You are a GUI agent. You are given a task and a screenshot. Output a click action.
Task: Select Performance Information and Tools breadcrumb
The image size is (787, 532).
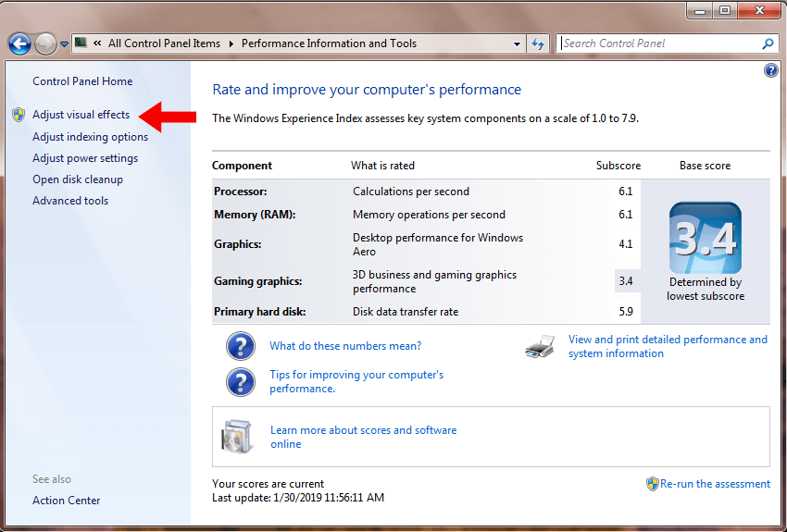[x=329, y=43]
